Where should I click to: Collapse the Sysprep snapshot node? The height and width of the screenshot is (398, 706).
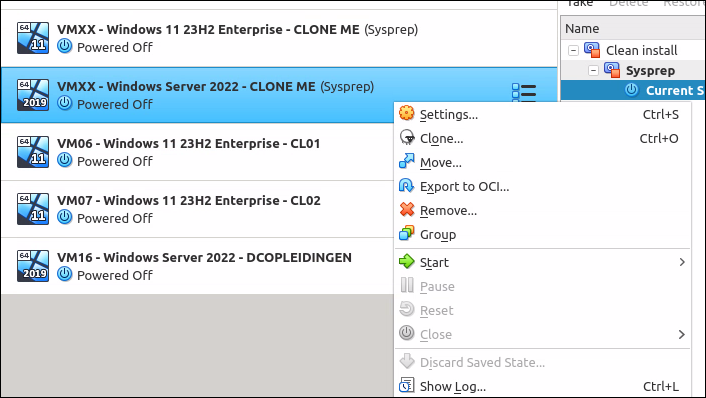[x=593, y=70]
